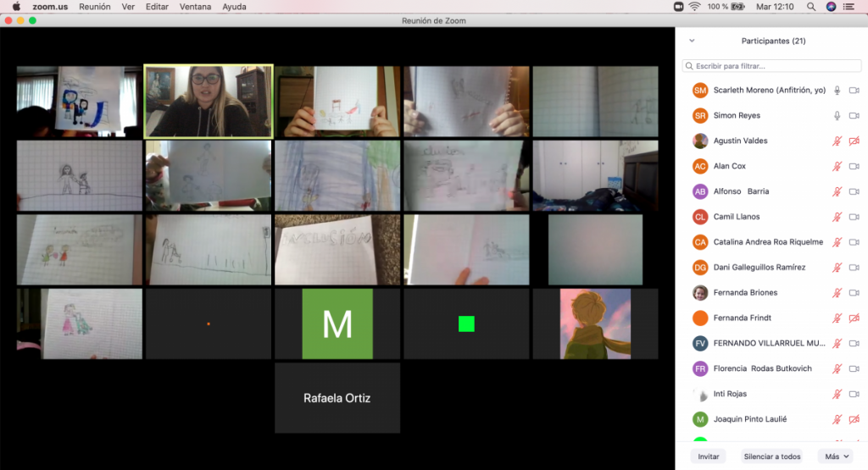Open Spotlight search magnifier icon
The height and width of the screenshot is (470, 868).
(x=811, y=7)
